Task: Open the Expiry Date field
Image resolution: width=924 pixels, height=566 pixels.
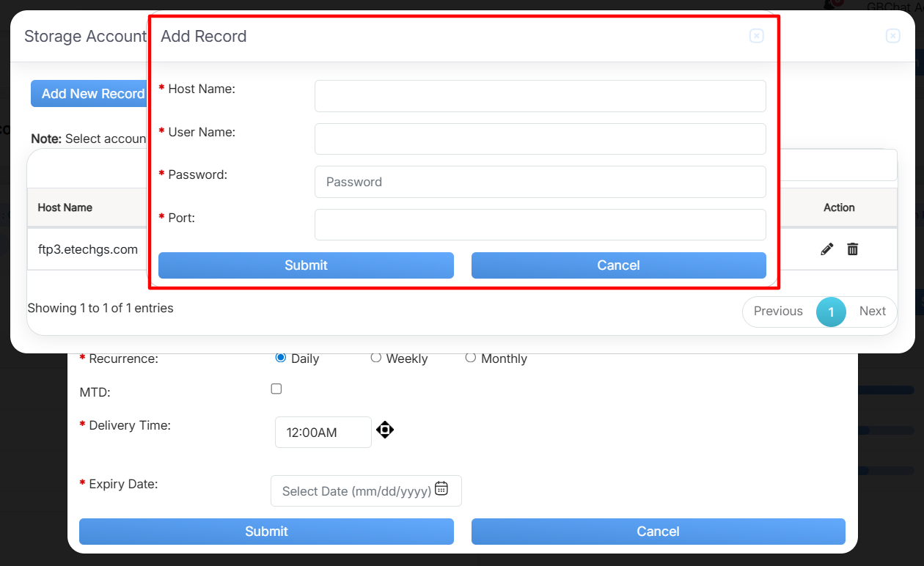Action: 366,490
